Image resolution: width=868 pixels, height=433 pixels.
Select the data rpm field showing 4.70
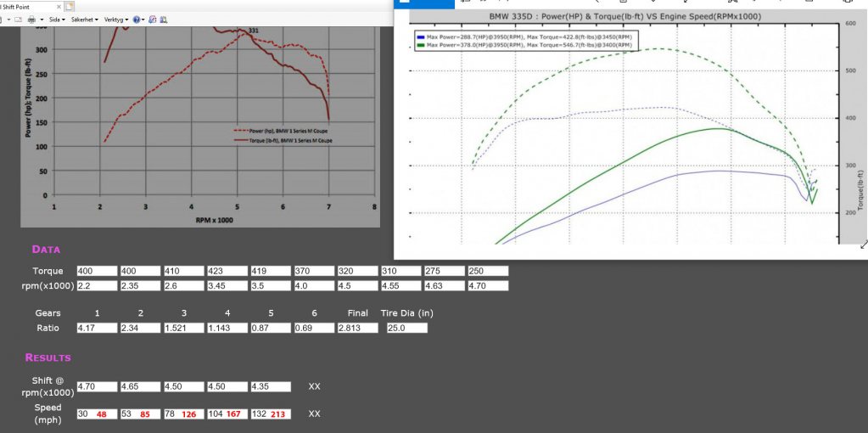tap(488, 286)
